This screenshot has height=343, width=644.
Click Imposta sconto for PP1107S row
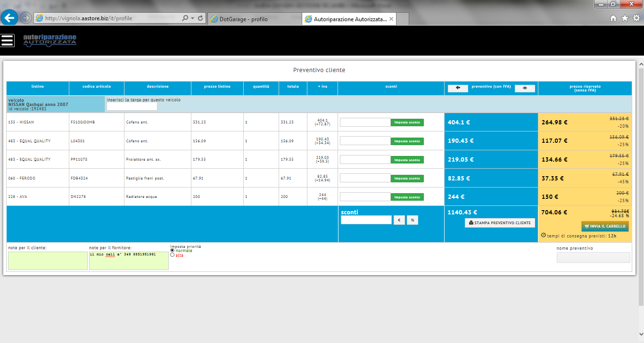[407, 160]
